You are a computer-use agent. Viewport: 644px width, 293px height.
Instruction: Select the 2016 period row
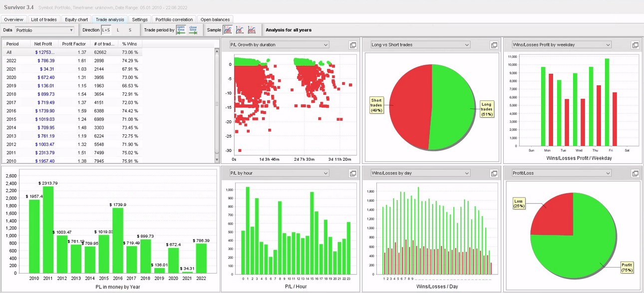[71, 111]
